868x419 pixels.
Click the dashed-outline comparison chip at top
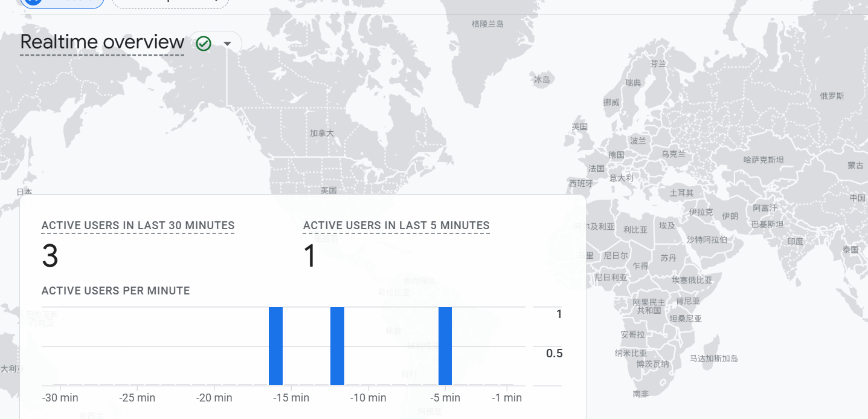[171, 3]
